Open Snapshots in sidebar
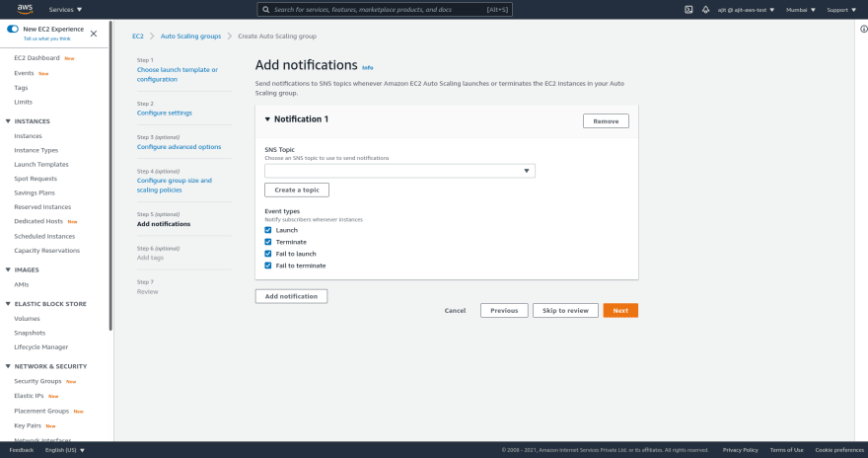This screenshot has height=458, width=868. (30, 333)
